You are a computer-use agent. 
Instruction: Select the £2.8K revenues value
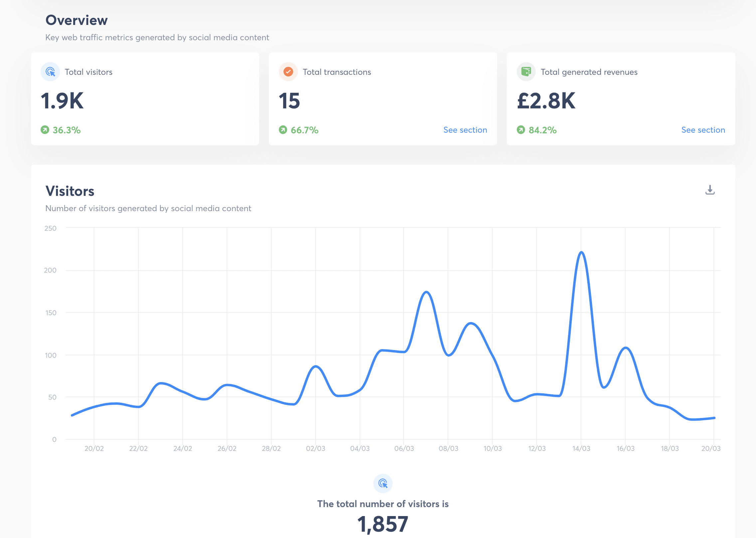[546, 101]
